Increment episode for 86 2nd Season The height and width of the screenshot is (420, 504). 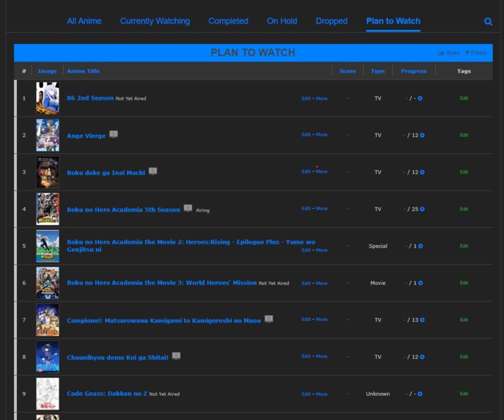tap(420, 98)
